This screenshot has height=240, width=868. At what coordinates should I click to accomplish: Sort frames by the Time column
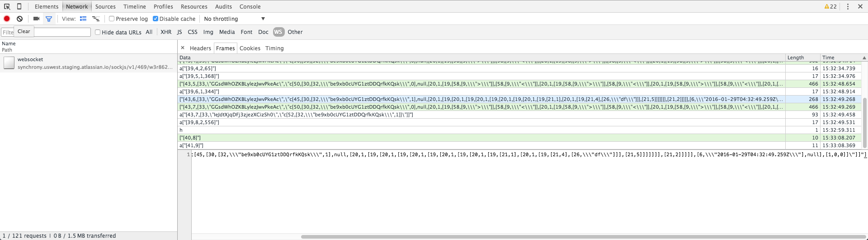pos(828,58)
